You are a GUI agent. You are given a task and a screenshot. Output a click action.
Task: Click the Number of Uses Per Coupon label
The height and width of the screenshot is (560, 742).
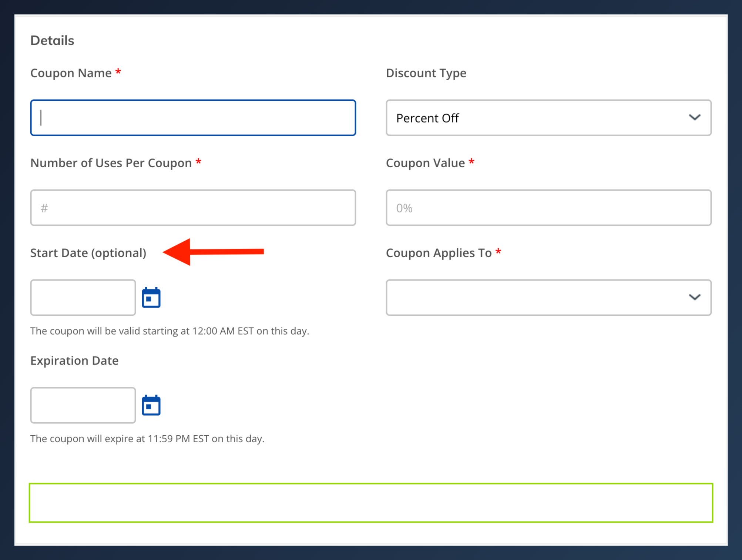pos(111,163)
